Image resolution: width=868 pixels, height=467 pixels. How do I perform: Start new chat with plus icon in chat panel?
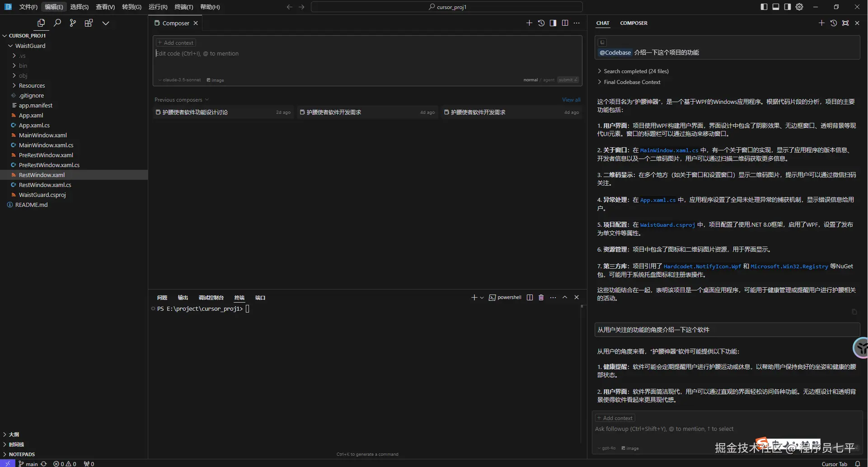coord(821,23)
